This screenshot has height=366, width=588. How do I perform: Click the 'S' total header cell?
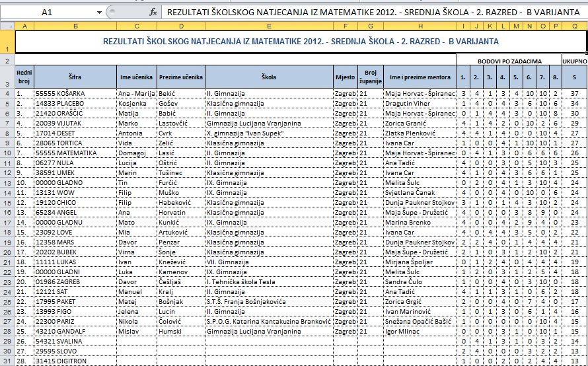coord(575,77)
